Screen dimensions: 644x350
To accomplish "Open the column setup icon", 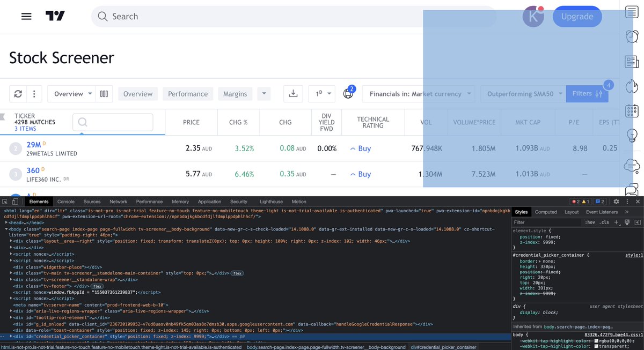I will [104, 94].
